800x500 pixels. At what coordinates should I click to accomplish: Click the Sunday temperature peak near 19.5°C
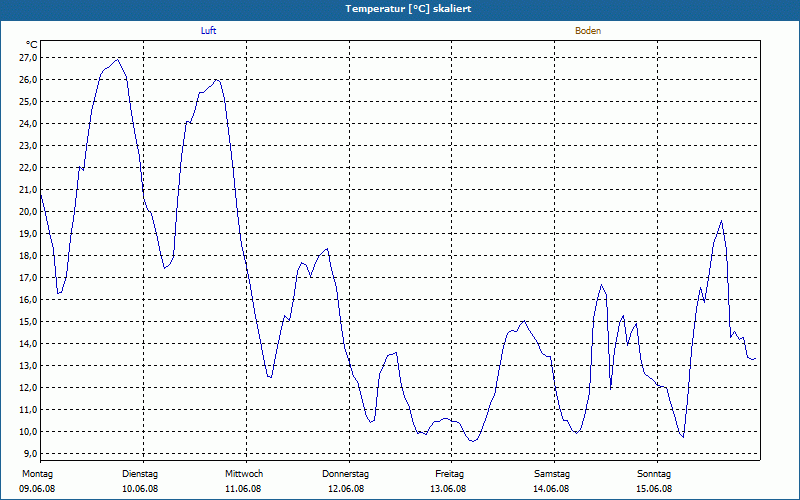click(x=721, y=220)
